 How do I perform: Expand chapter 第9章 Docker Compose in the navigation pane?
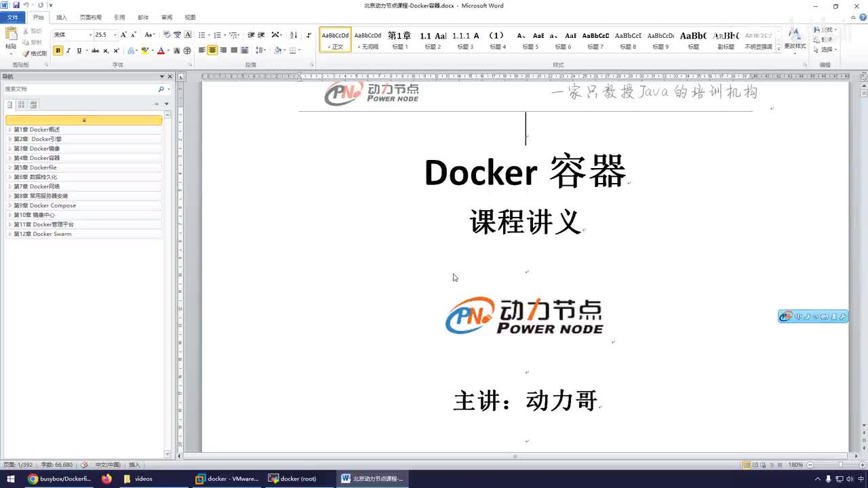pyautogui.click(x=9, y=205)
